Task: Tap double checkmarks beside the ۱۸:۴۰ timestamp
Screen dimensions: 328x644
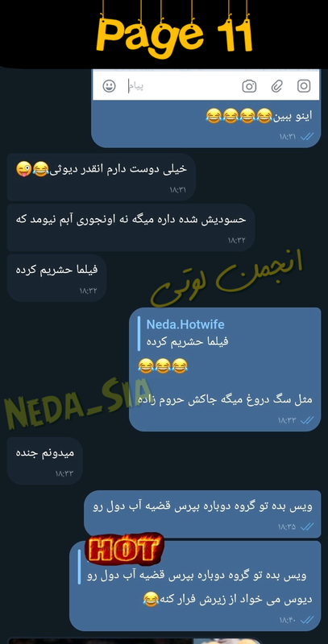Action: (x=307, y=619)
